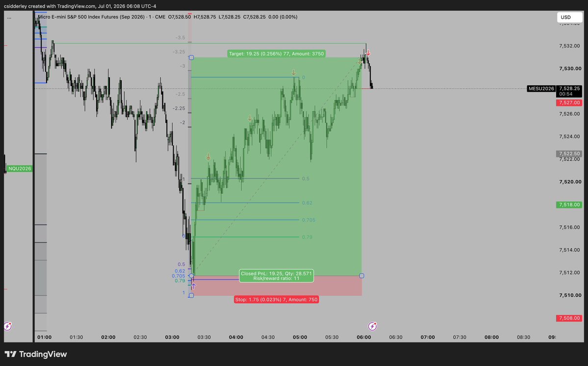
Task: Click the lightning icon in the NQU2026 side pane
Action: [x=7, y=326]
